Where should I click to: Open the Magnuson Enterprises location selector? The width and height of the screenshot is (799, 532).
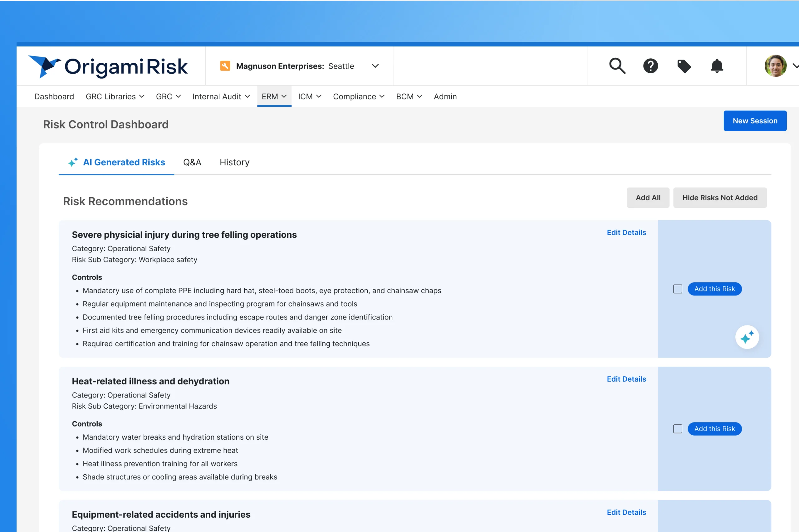point(375,66)
